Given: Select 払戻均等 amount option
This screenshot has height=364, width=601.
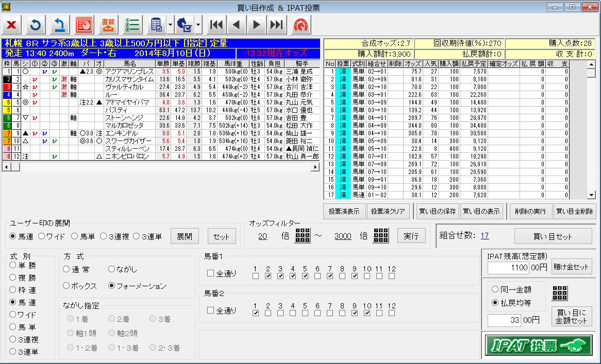Looking at the screenshot, I should click(x=511, y=303).
